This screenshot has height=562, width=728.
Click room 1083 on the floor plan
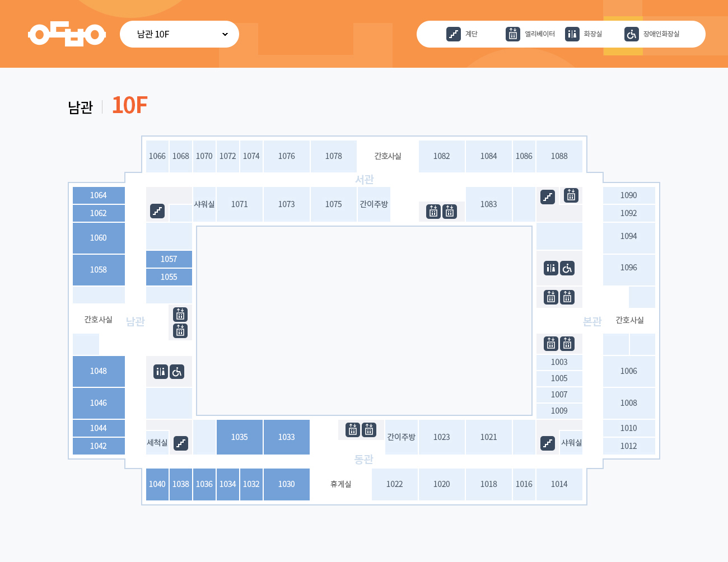489,204
